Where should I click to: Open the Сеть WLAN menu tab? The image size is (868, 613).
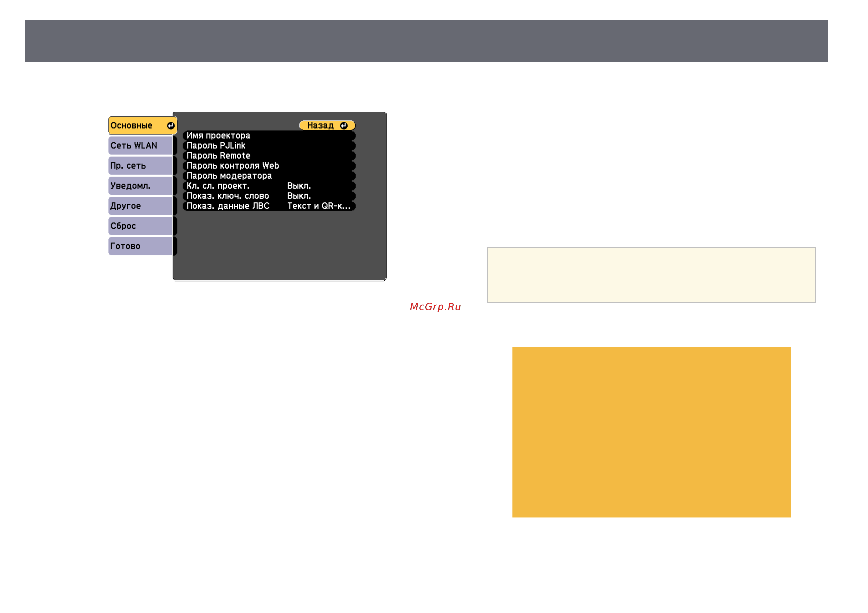141,145
